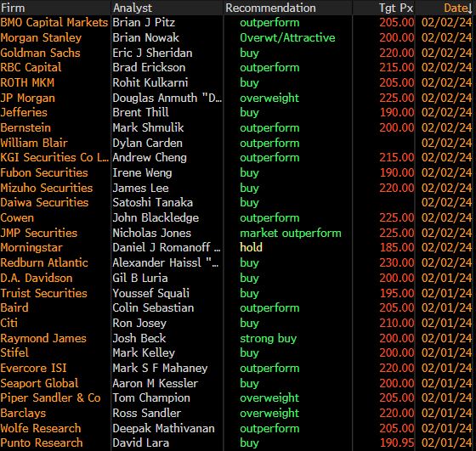Open the Daiwa Securities firm entry
Image resolution: width=476 pixels, height=451 pixels.
(x=44, y=202)
